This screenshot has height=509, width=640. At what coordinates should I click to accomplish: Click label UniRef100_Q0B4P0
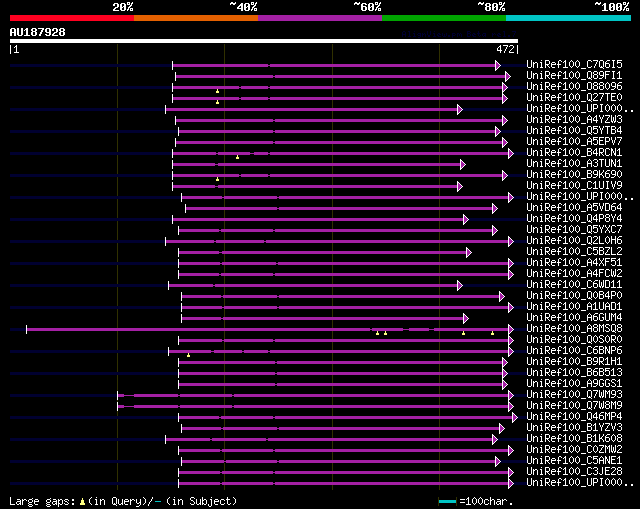coord(574,296)
